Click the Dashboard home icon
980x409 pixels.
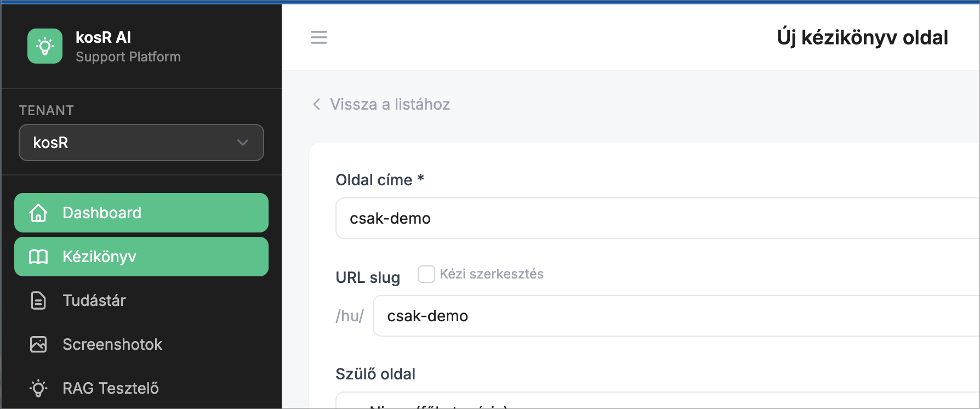pyautogui.click(x=38, y=213)
